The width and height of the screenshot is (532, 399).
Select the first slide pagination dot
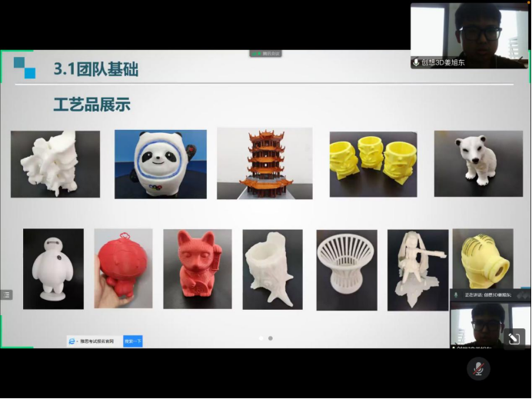261,338
